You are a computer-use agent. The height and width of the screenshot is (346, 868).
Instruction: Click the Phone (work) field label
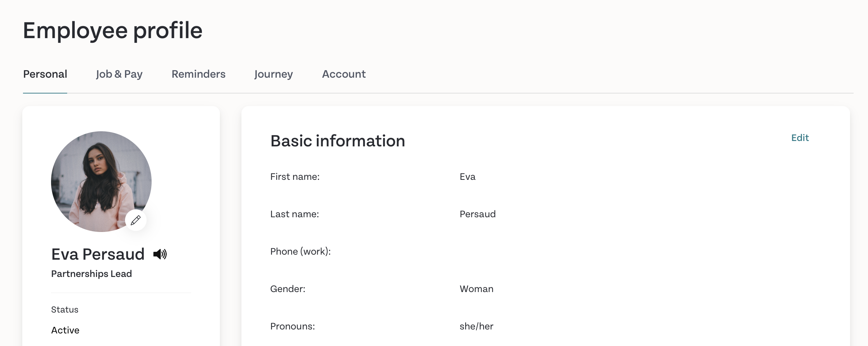pos(300,251)
